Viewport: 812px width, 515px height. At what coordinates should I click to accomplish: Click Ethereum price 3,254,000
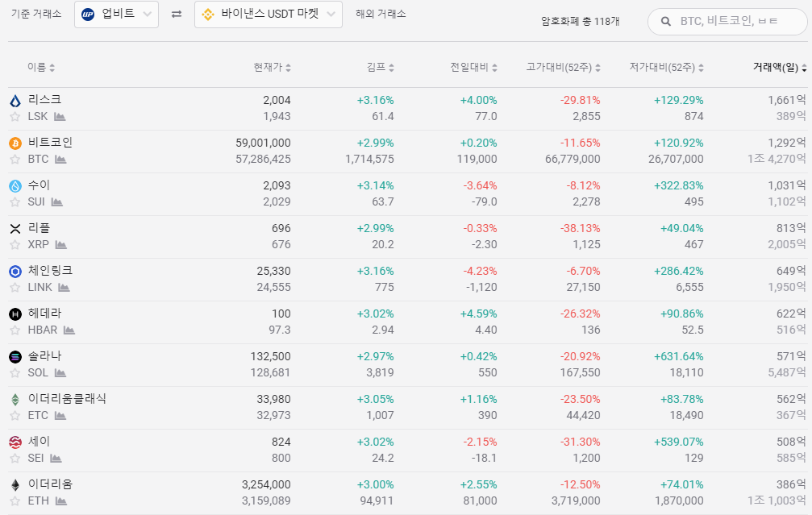pos(266,485)
